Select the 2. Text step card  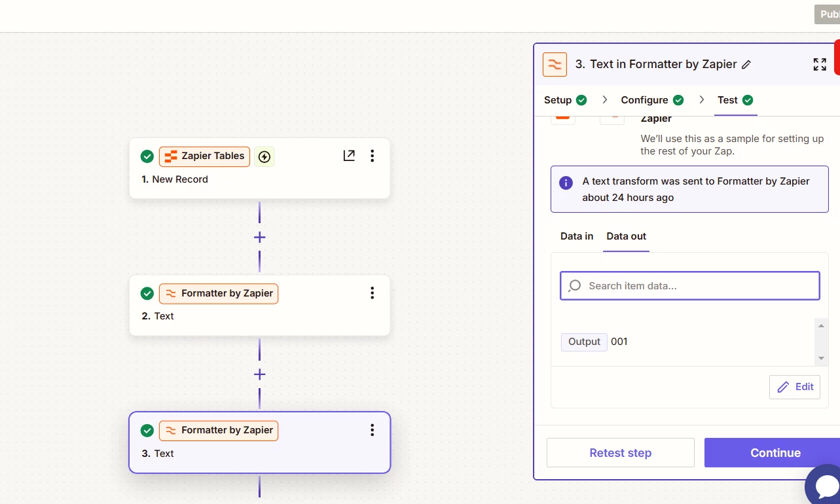coord(259,305)
